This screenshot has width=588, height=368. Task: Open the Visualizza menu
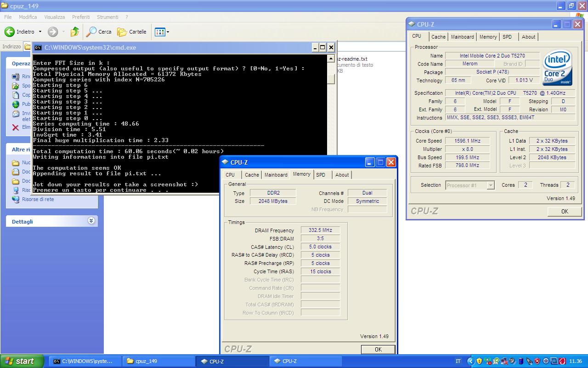click(55, 17)
